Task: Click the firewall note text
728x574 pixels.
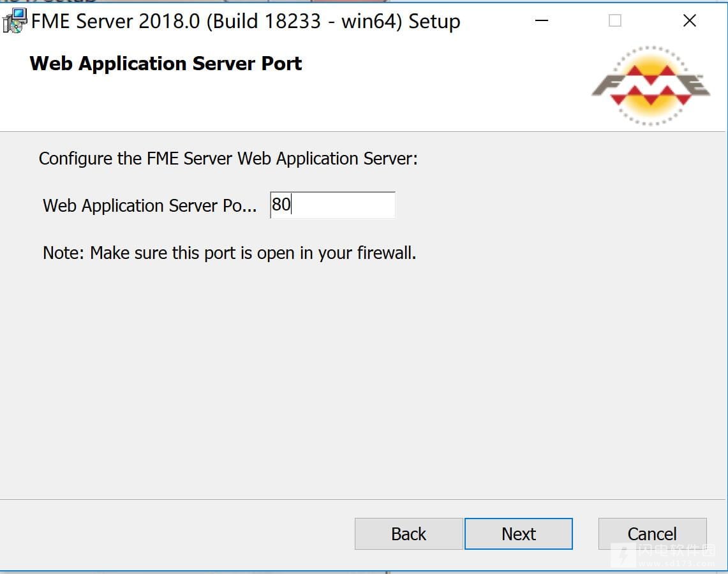Action: point(229,253)
